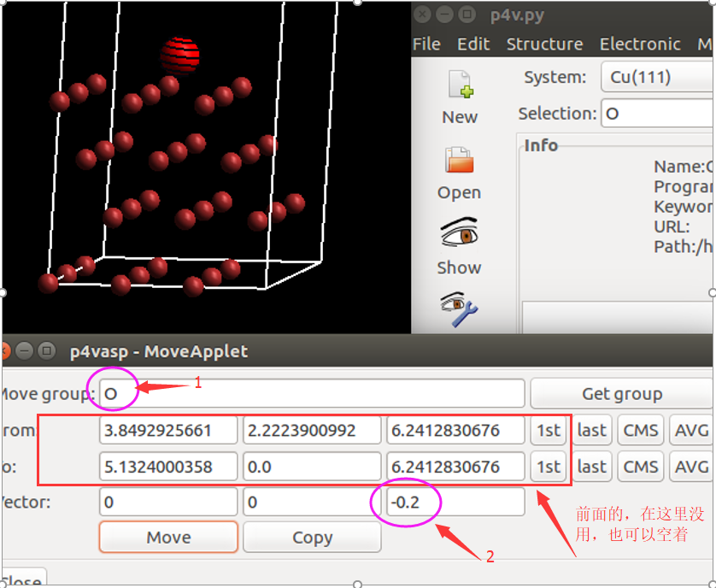Viewport: 716px width, 588px height.
Task: Click the Selection input field
Action: point(656,114)
